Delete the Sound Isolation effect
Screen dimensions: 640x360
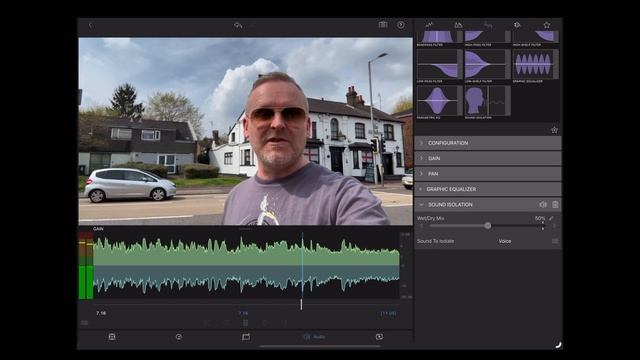pyautogui.click(x=555, y=204)
